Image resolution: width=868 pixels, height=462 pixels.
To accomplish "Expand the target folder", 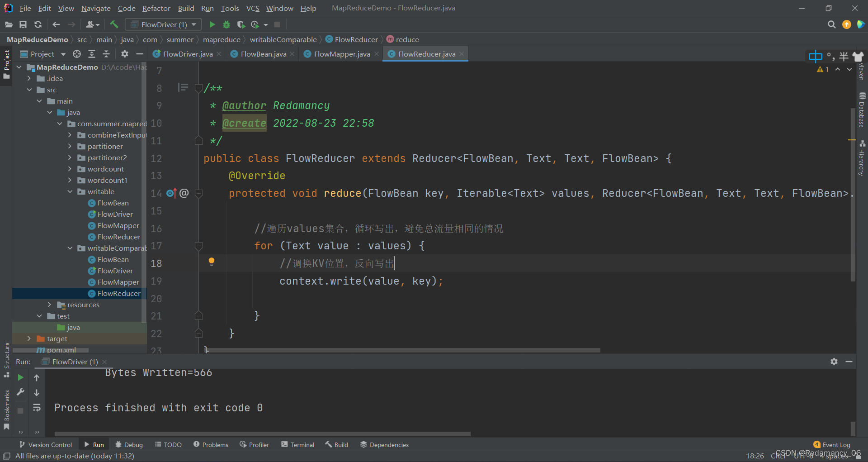I will click(x=29, y=338).
